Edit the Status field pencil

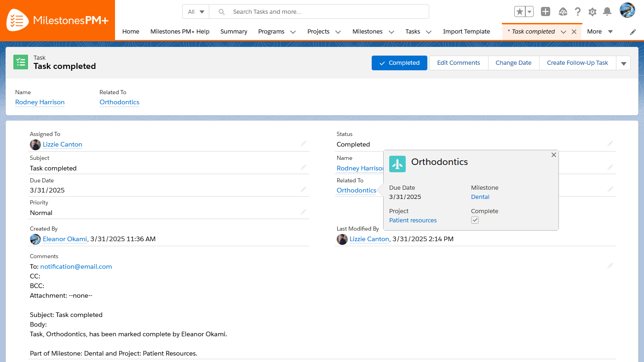pyautogui.click(x=610, y=144)
